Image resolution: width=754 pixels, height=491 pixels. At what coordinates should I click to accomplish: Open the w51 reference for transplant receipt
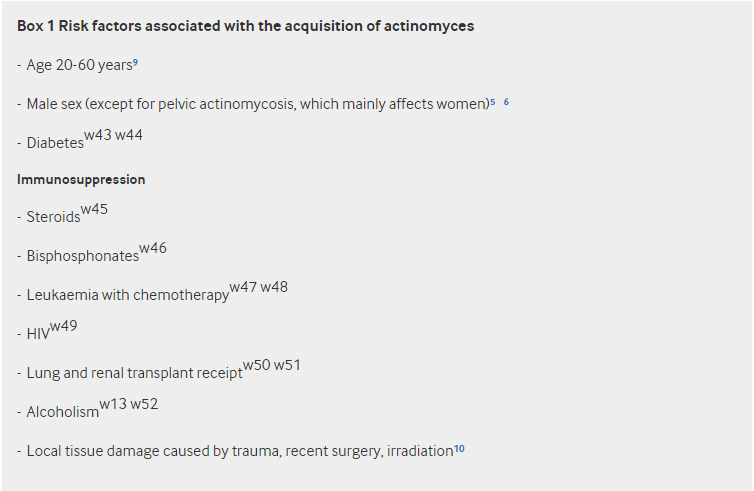287,365
